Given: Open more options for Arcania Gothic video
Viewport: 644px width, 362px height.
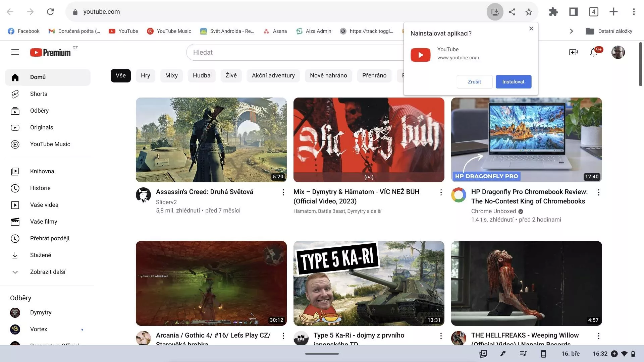Looking at the screenshot, I should click(283, 336).
